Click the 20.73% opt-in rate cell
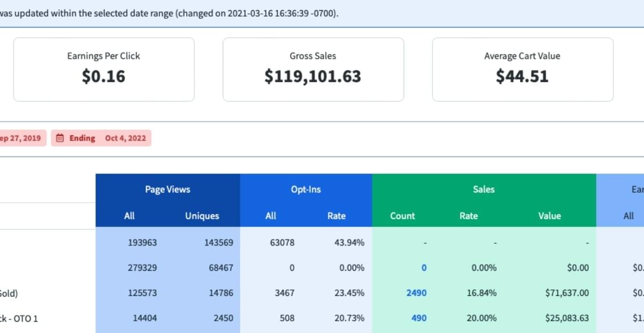644x333 pixels. [x=349, y=318]
